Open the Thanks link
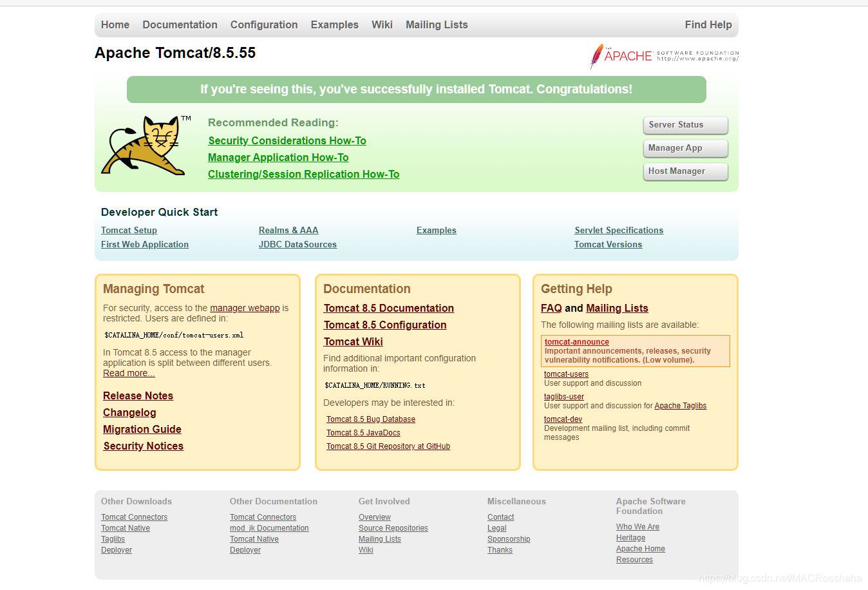 pos(500,550)
